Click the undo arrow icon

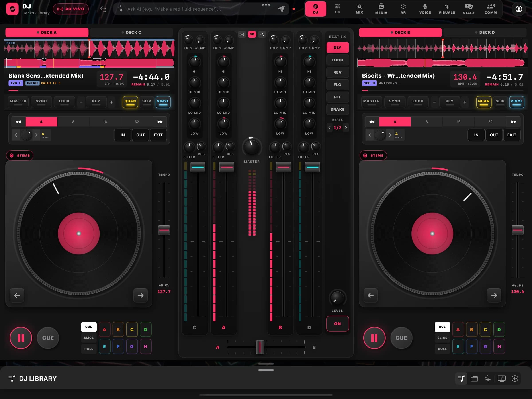click(103, 9)
